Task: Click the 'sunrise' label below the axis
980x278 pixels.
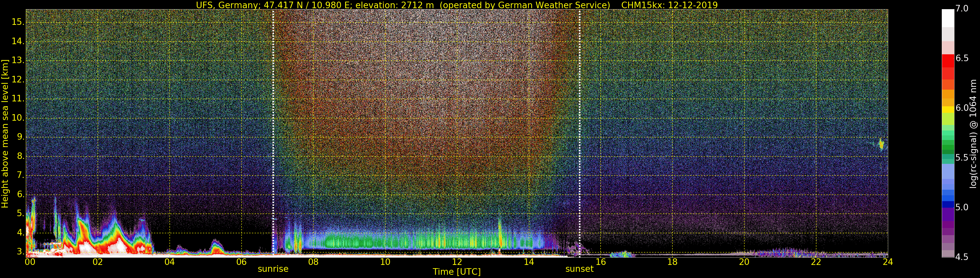Action: tap(273, 269)
